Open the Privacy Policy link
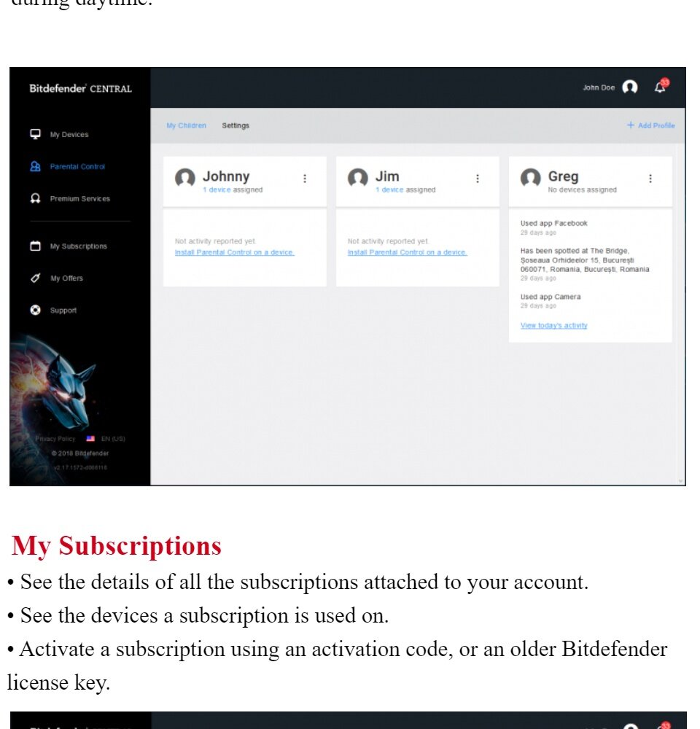 55,438
